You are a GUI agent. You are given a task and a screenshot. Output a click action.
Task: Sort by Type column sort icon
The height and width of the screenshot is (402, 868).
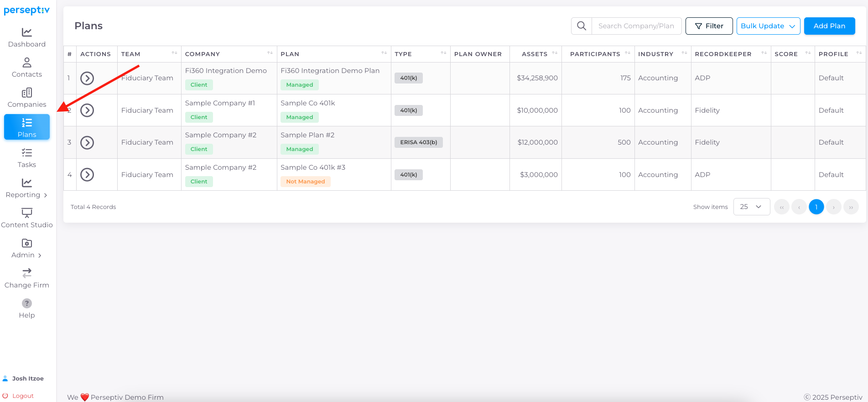[x=443, y=53]
